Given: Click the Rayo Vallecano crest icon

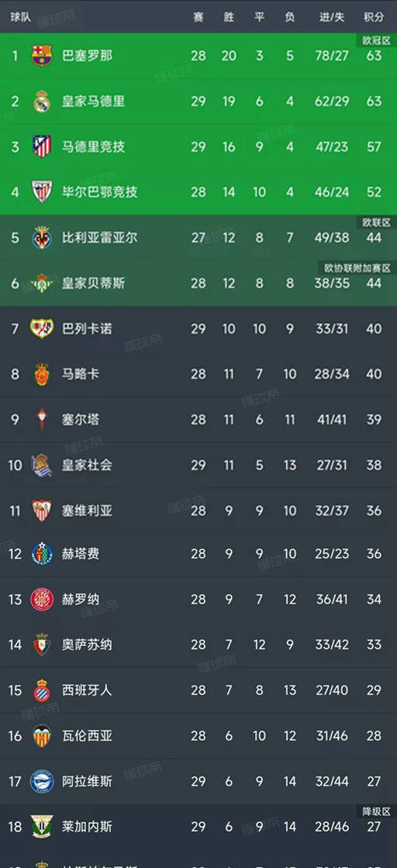Looking at the screenshot, I should click(x=42, y=329).
